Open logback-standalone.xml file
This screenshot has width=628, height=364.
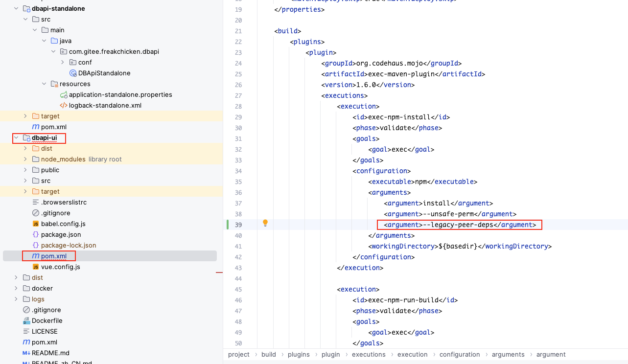click(105, 105)
